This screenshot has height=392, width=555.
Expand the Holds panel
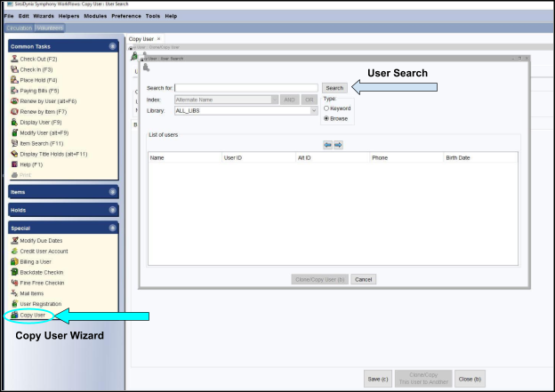tap(113, 210)
